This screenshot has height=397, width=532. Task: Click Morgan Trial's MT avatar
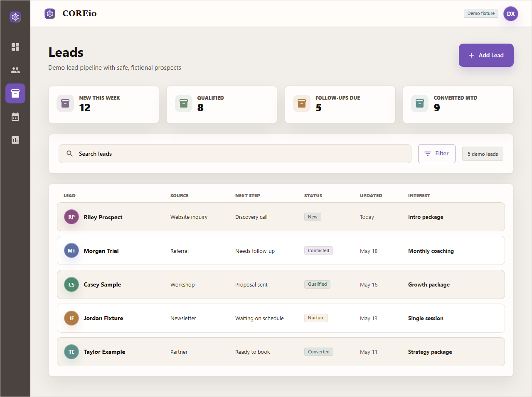click(71, 250)
